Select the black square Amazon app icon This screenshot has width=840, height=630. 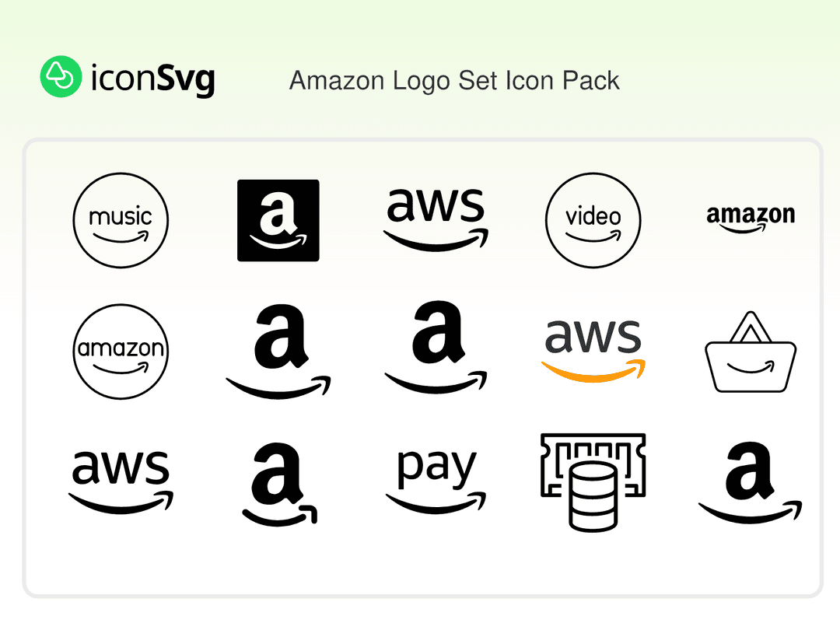pyautogui.click(x=278, y=220)
